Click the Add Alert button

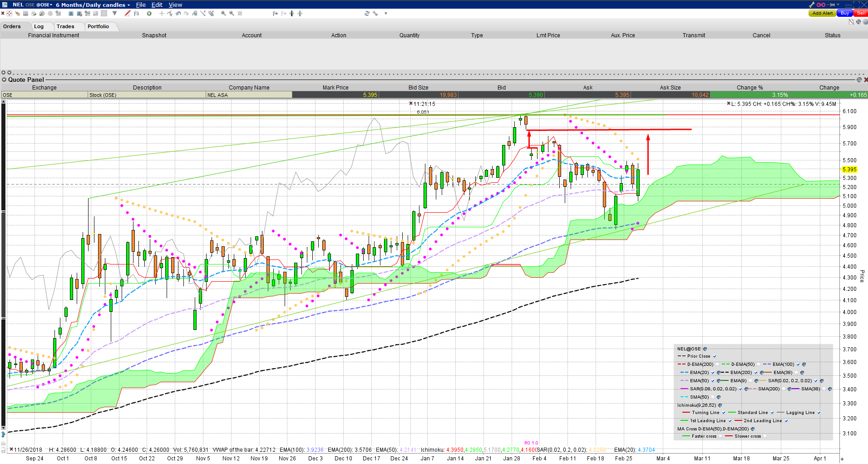[823, 13]
